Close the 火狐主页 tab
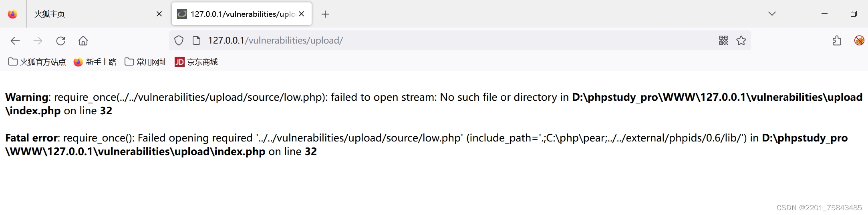The width and height of the screenshot is (868, 215). pyautogui.click(x=159, y=14)
